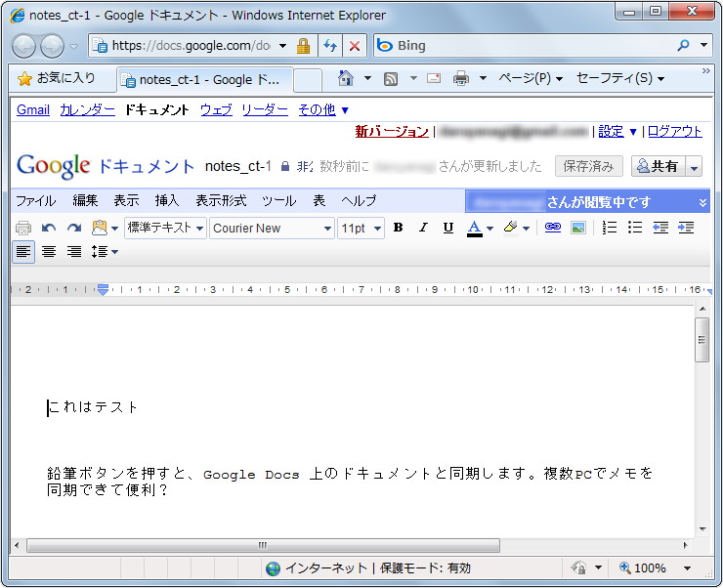Open the ページ(P) menu

pyautogui.click(x=531, y=78)
